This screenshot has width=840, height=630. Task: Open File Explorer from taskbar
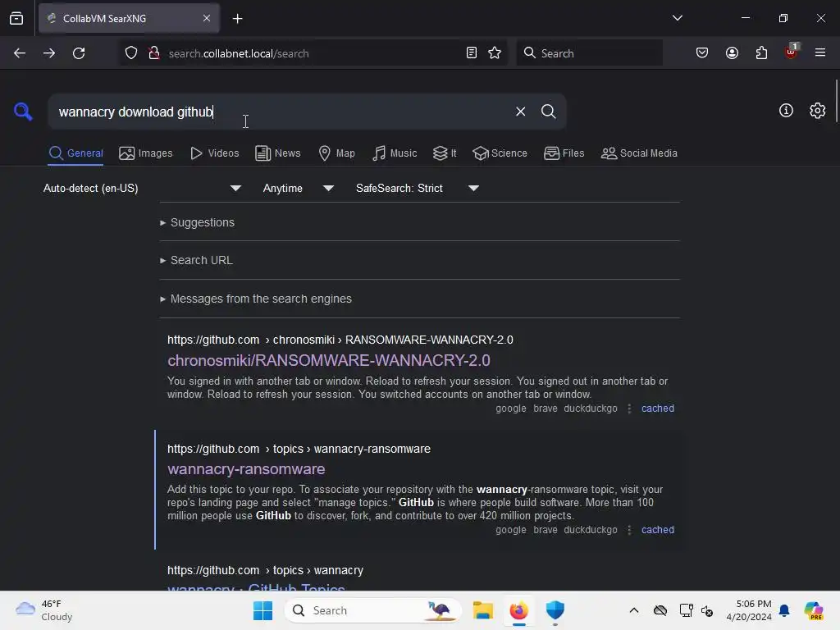(482, 610)
